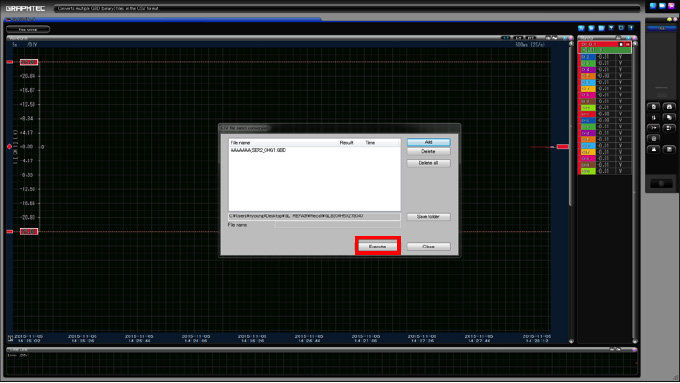Click Execute to start CSV conversion

point(377,246)
